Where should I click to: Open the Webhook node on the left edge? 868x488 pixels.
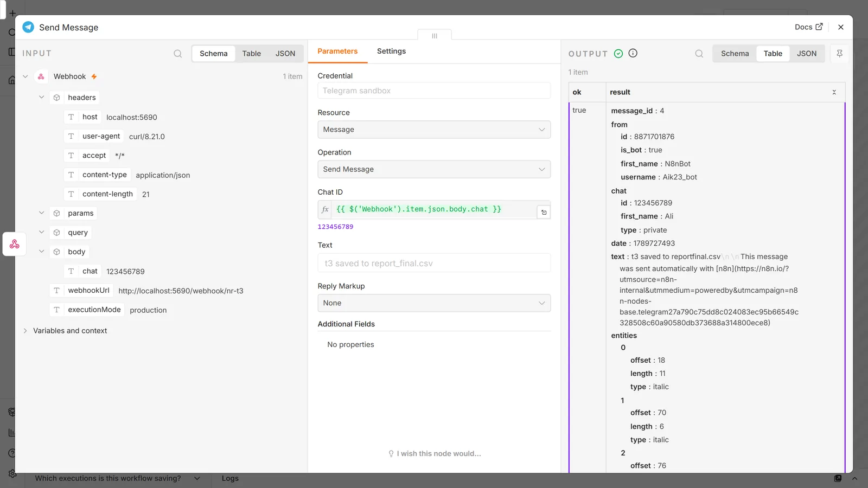[x=15, y=244]
